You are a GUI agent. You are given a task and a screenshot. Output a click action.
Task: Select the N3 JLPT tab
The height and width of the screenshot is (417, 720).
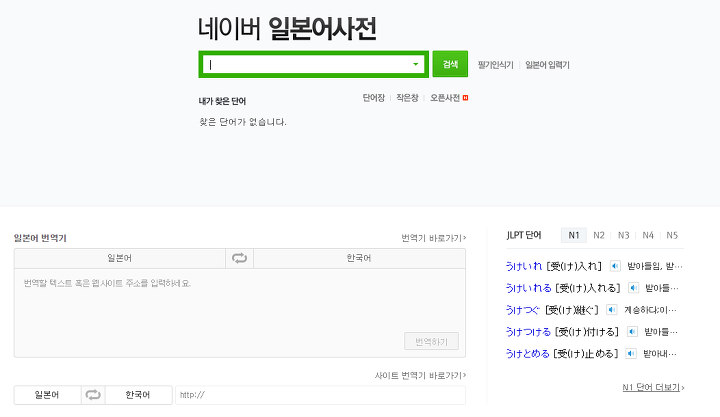pos(624,235)
